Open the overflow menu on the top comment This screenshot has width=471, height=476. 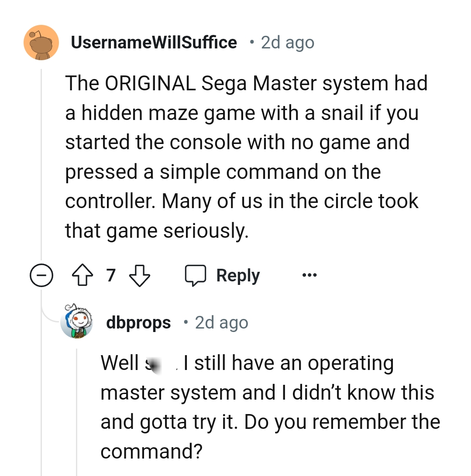click(309, 275)
